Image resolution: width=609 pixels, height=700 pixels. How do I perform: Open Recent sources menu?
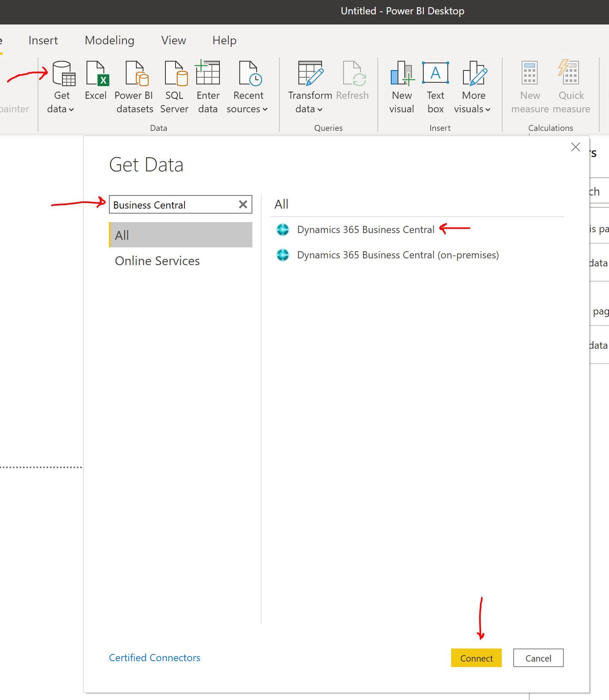click(248, 87)
